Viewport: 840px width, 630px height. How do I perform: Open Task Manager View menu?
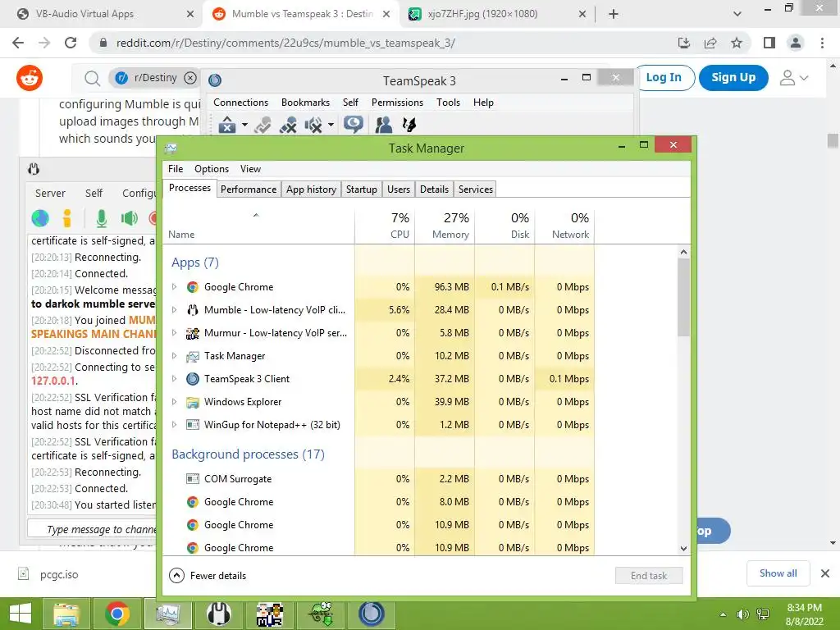[x=250, y=169]
